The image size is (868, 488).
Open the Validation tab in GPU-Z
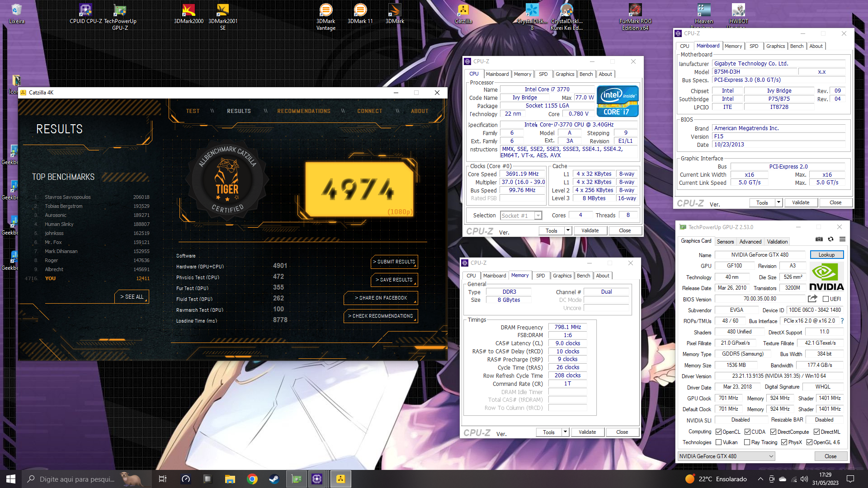pyautogui.click(x=777, y=242)
